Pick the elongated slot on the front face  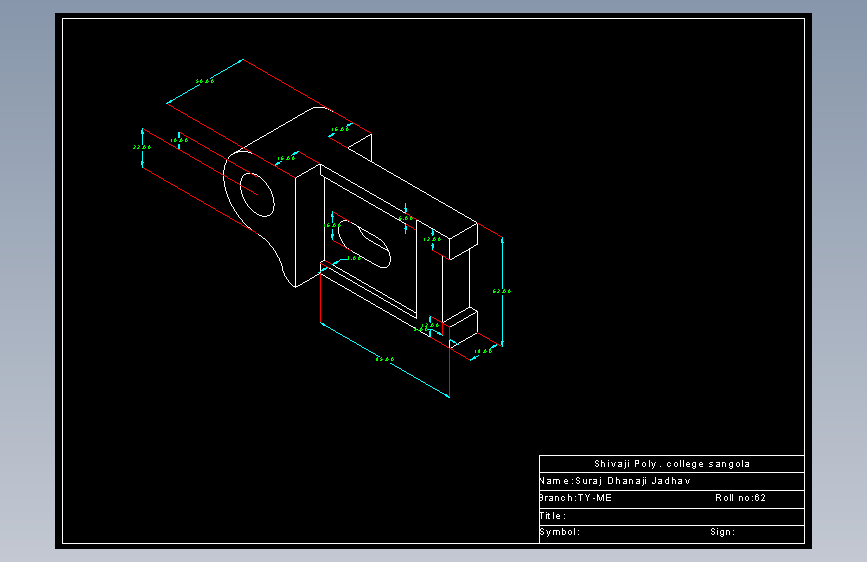(x=364, y=244)
